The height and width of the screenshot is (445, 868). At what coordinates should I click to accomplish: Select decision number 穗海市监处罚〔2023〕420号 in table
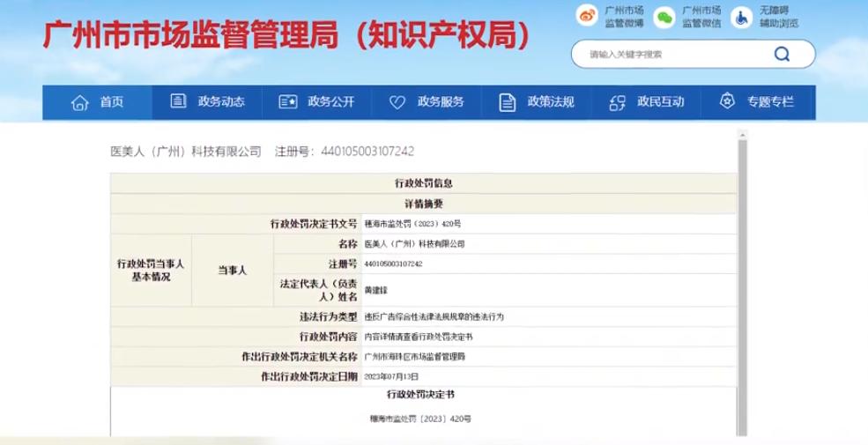pos(412,224)
